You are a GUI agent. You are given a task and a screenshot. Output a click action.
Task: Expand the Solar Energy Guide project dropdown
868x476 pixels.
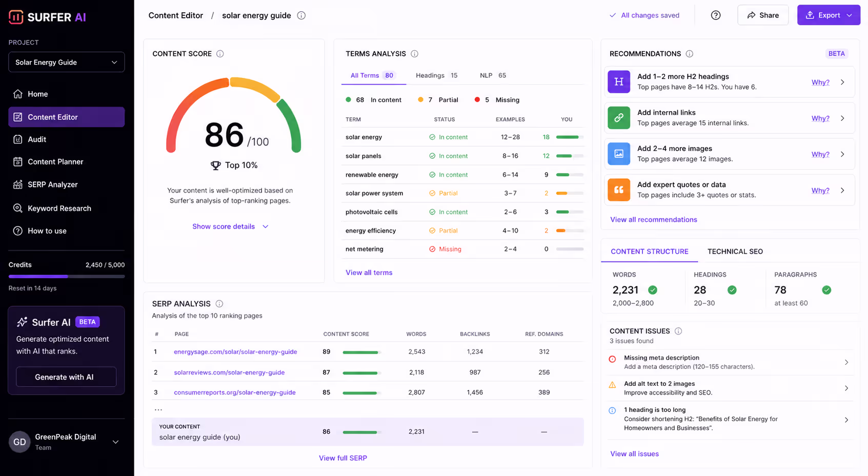tap(66, 62)
